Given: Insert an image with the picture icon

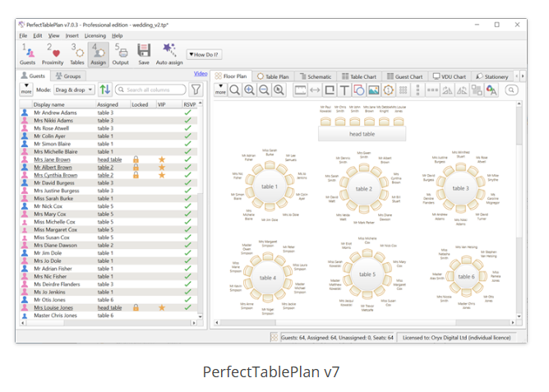Looking at the screenshot, I should coord(374,90).
